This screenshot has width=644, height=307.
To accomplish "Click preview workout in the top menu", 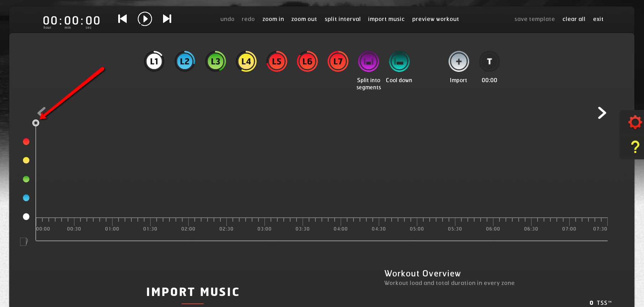I will (435, 19).
